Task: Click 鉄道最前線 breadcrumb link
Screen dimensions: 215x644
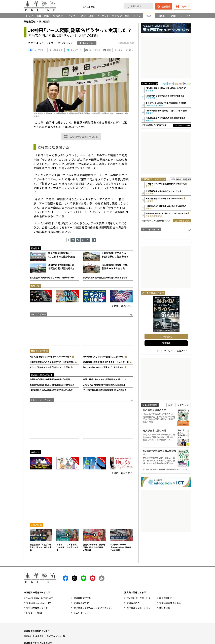Action: (x=29, y=22)
